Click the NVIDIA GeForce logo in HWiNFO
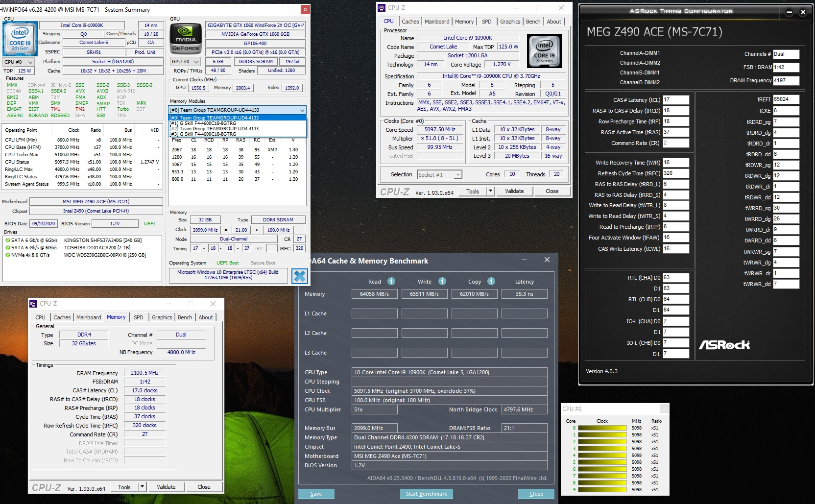This screenshot has width=815, height=504. pos(186,39)
